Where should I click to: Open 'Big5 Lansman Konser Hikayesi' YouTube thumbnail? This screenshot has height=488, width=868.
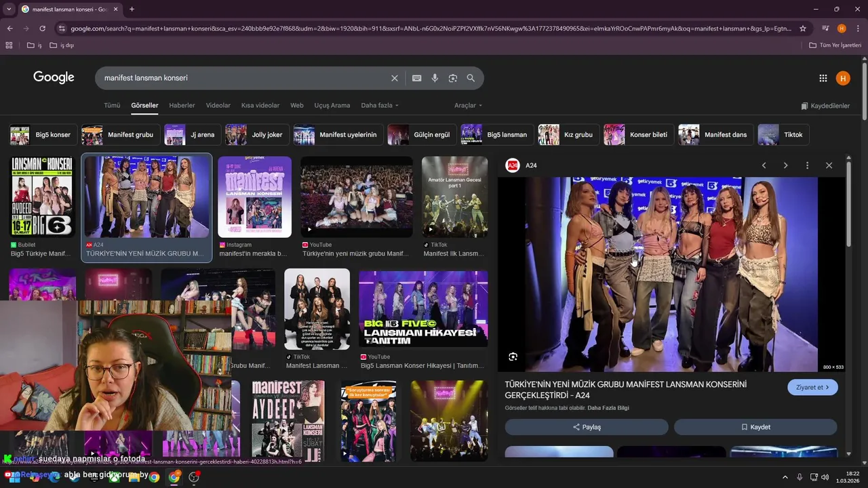coord(423,308)
